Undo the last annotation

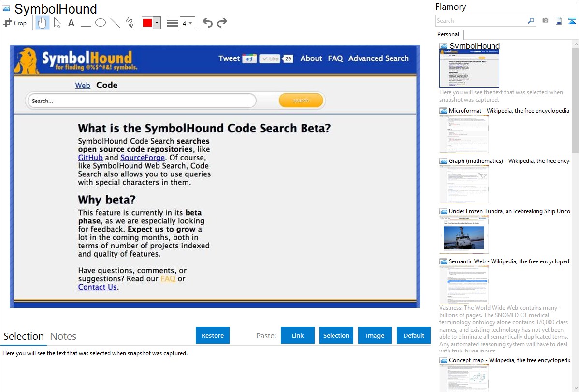tap(207, 23)
